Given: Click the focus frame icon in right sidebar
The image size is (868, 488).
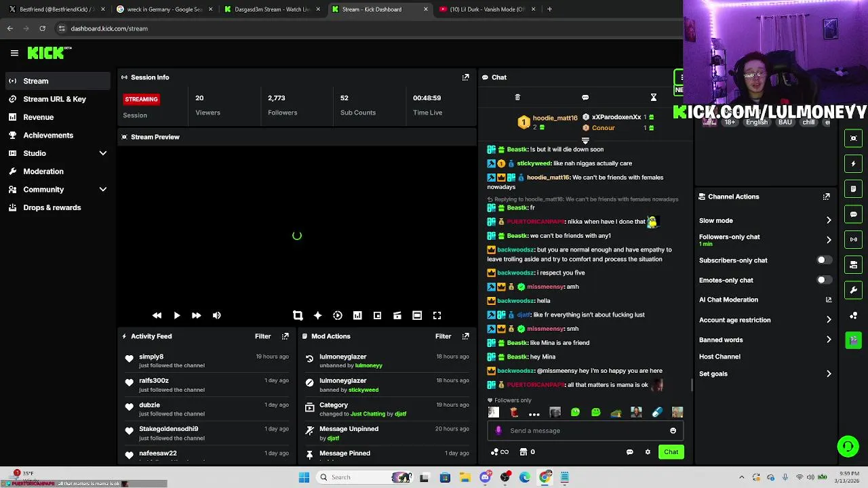Looking at the screenshot, I should [853, 138].
